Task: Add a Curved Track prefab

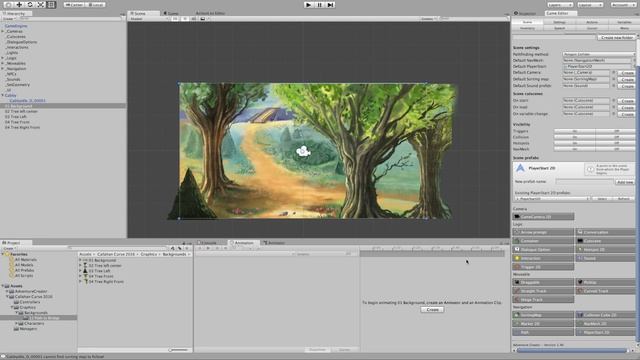Action: (606, 291)
